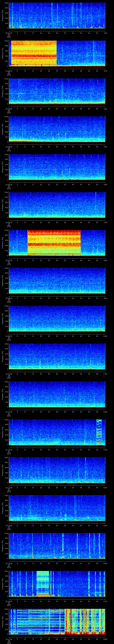
Task: Open the spectrogram panel starting at 22:04:00
Action: tap(57, 129)
